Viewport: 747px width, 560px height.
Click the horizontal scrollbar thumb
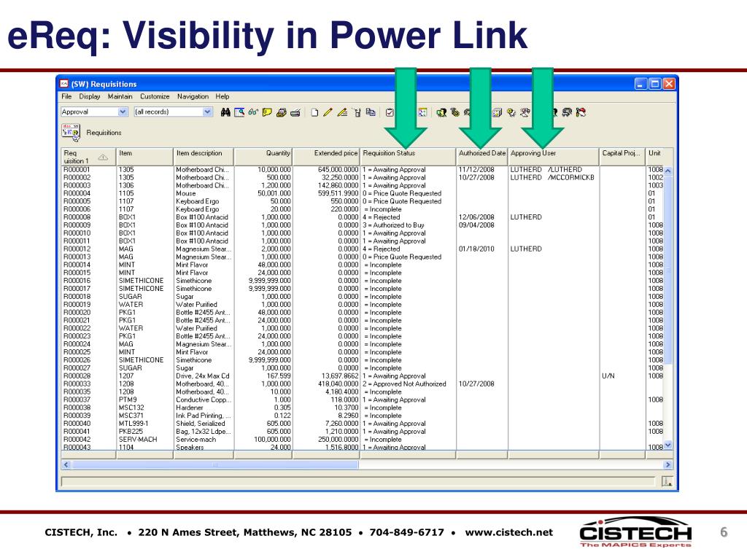click(x=214, y=464)
